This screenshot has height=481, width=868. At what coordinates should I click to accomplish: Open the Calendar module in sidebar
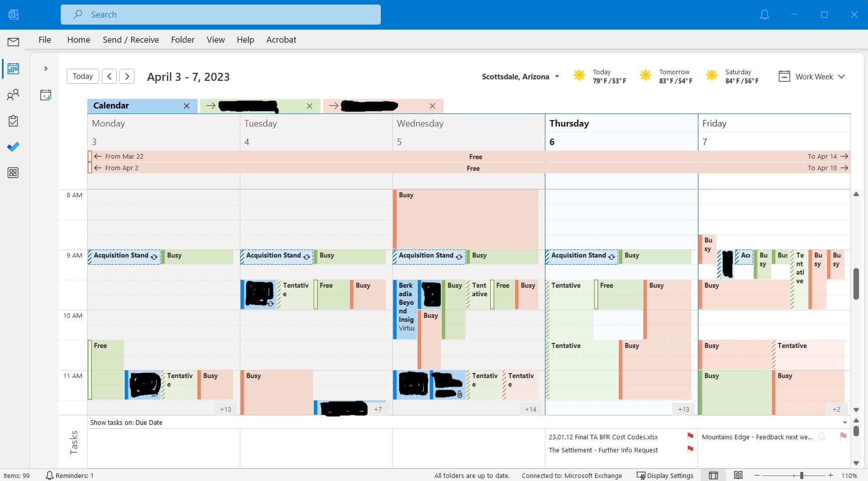click(14, 69)
